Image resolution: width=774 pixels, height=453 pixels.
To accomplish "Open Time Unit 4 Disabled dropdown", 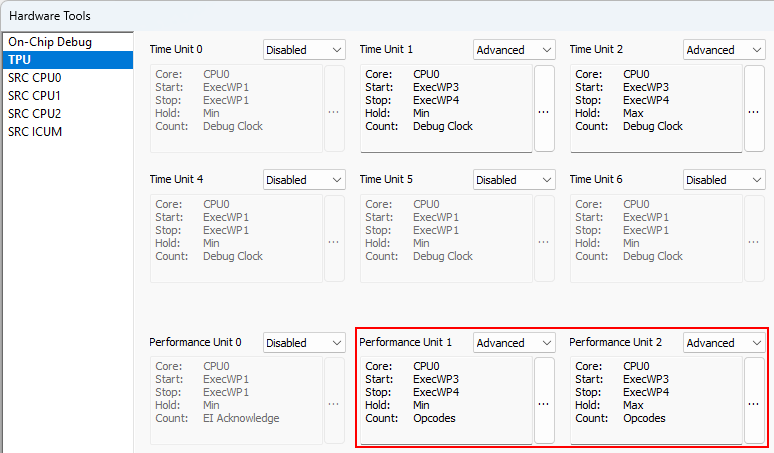I will point(304,180).
